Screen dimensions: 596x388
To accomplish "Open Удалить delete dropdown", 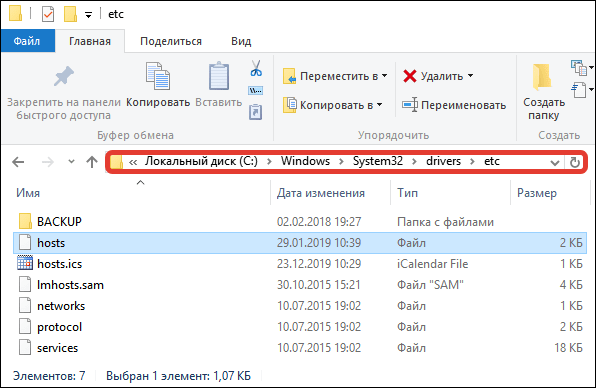I will coord(438,76).
